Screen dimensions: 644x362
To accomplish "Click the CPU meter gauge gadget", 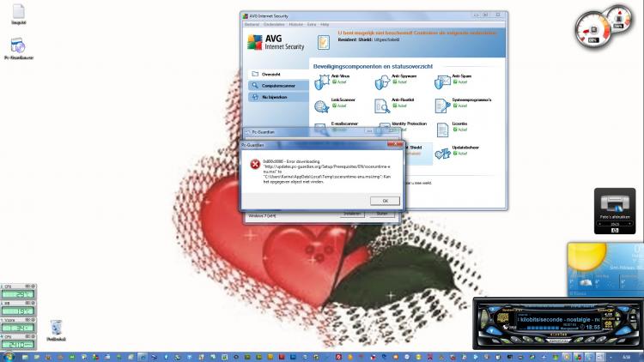I will [592, 30].
